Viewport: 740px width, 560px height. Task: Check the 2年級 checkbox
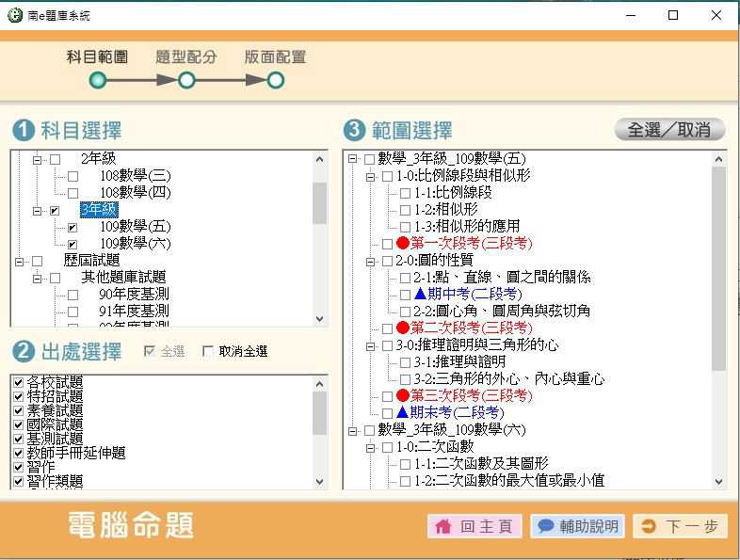point(56,159)
